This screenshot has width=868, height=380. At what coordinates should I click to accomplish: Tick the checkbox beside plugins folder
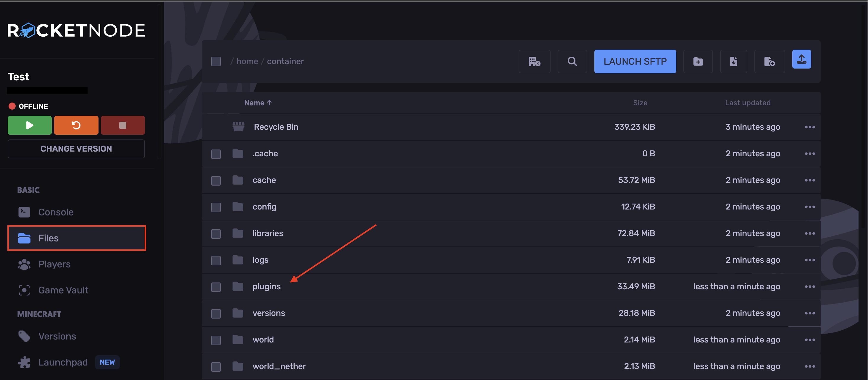pos(216,287)
